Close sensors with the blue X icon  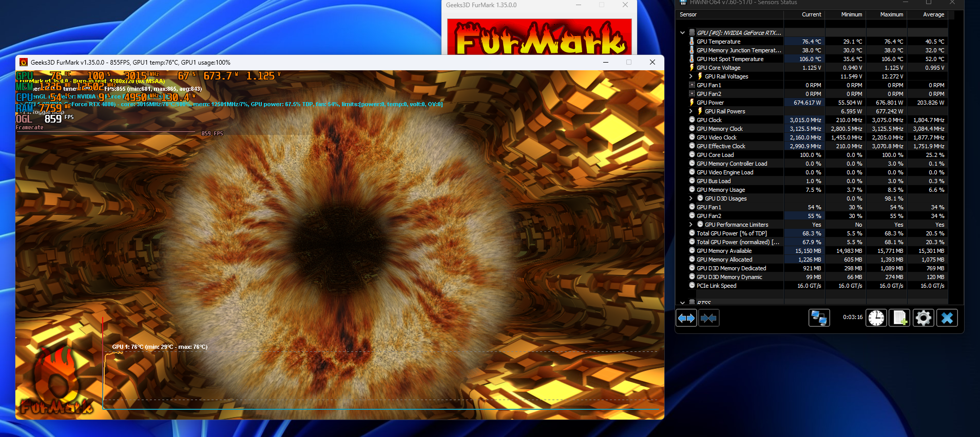(947, 318)
